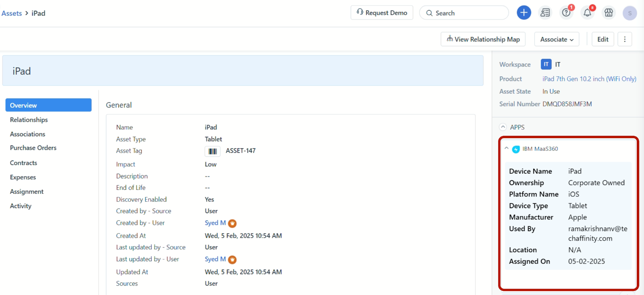644x295 pixels.
Task: Click the search magnifier icon
Action: pyautogui.click(x=429, y=13)
